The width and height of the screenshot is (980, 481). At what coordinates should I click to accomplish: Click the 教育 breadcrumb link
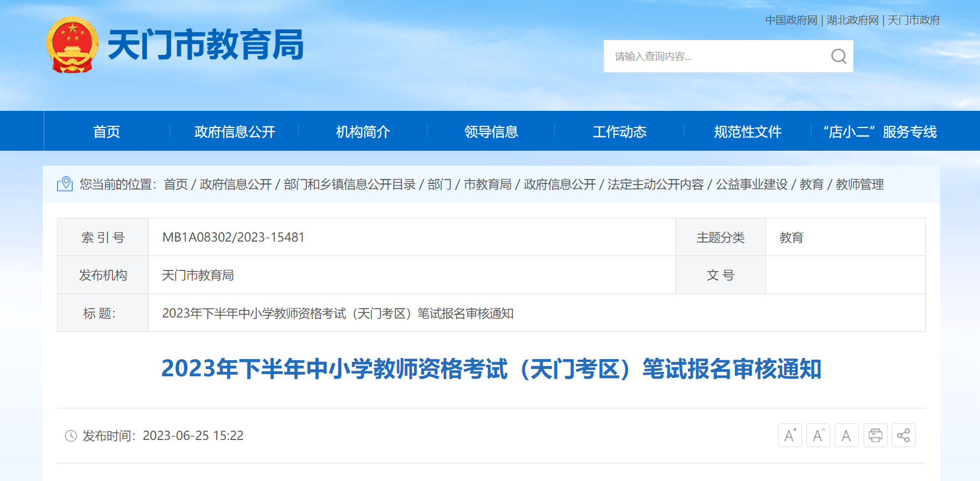coord(811,184)
